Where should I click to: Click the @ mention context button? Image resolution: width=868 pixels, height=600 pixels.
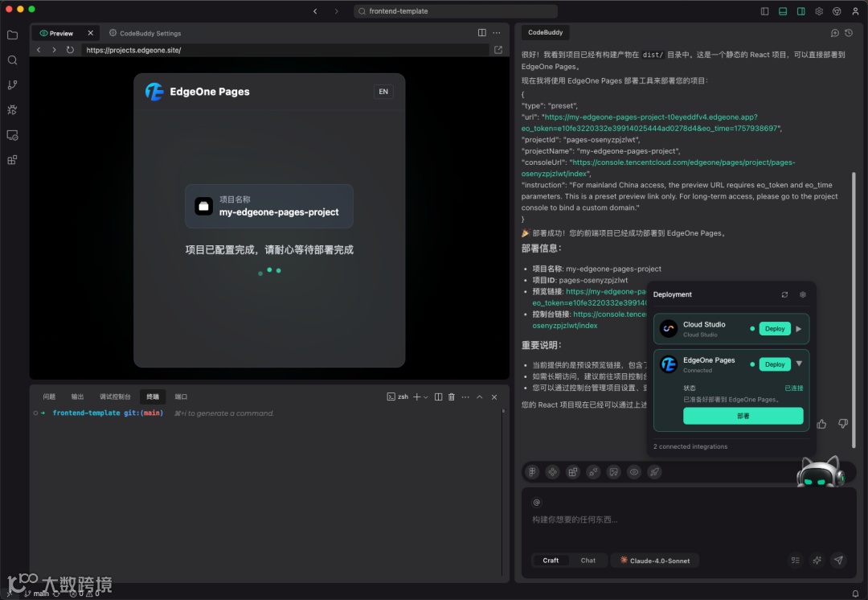[x=536, y=503]
